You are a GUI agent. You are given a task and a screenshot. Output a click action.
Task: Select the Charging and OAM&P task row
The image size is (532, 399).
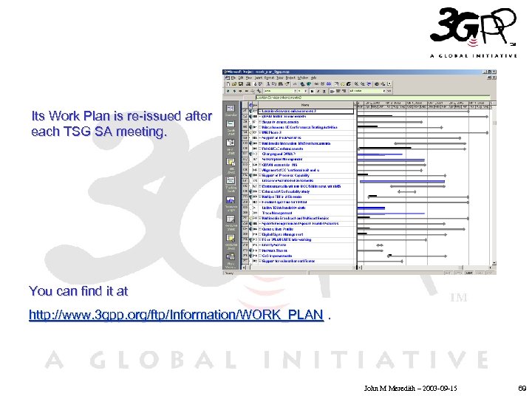click(299, 154)
